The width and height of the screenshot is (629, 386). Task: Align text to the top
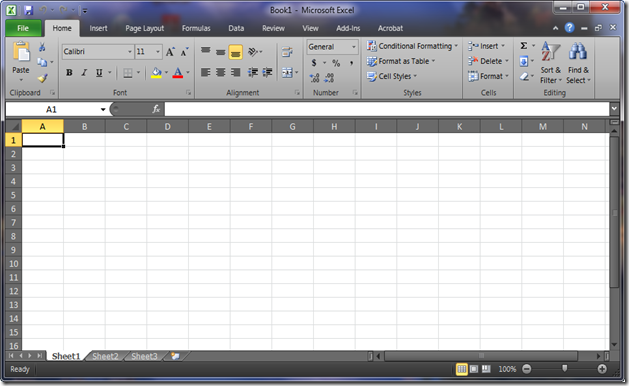coord(206,51)
